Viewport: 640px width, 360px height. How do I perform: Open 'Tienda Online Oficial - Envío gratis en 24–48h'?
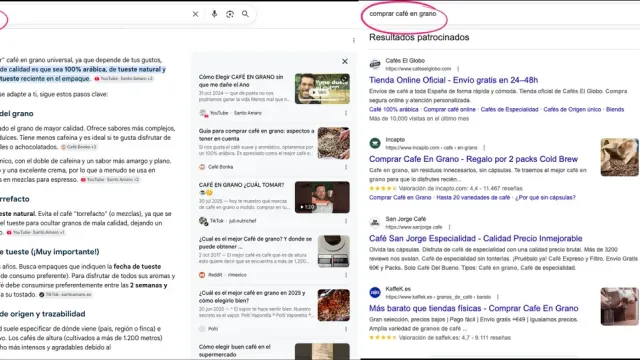(x=453, y=80)
